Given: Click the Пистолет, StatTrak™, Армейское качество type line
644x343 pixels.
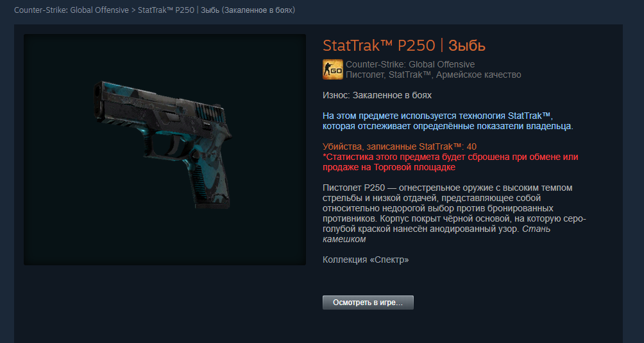Looking at the screenshot, I should (x=434, y=75).
